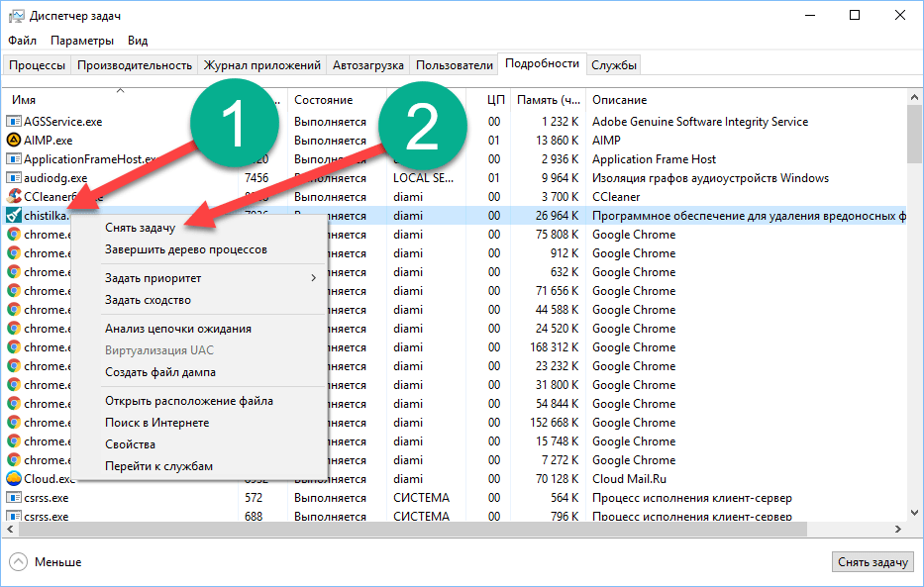The height and width of the screenshot is (587, 924).
Task: Collapse view with the Меньше chevron
Action: [18, 562]
